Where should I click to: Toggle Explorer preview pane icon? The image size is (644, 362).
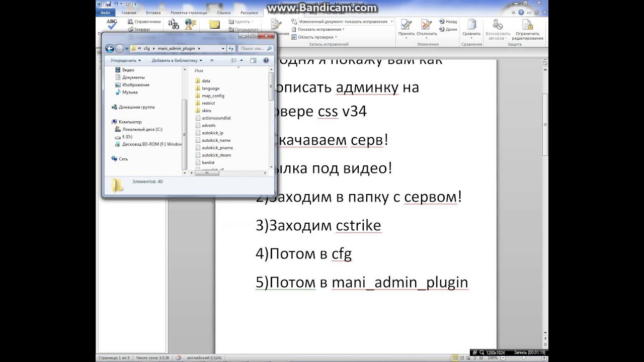tap(253, 60)
